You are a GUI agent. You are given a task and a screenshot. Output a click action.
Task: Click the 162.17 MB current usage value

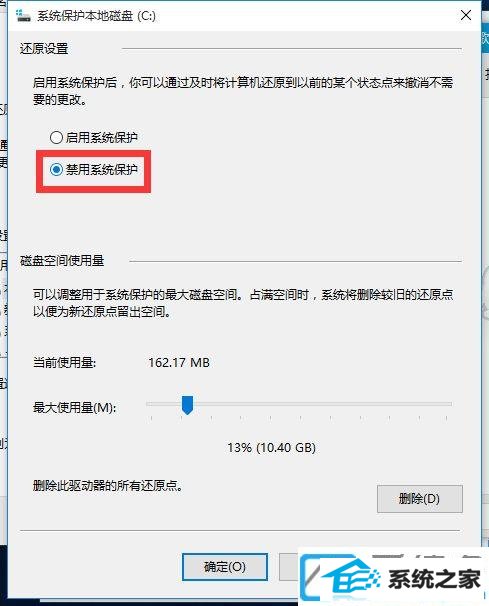(179, 363)
